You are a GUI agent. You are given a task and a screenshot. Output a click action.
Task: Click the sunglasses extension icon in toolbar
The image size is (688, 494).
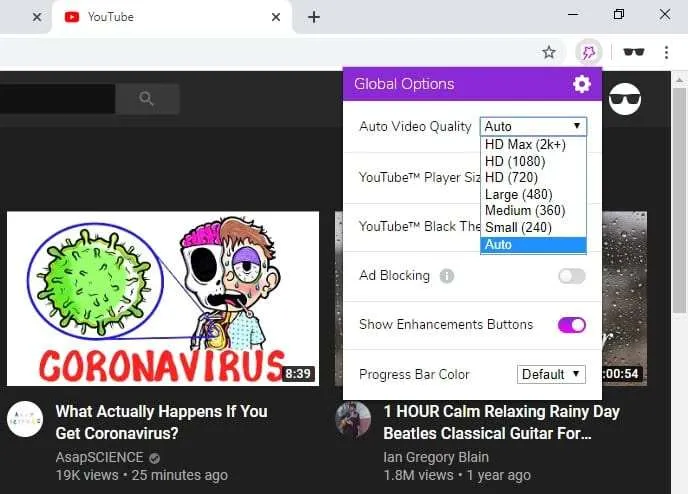(x=634, y=52)
